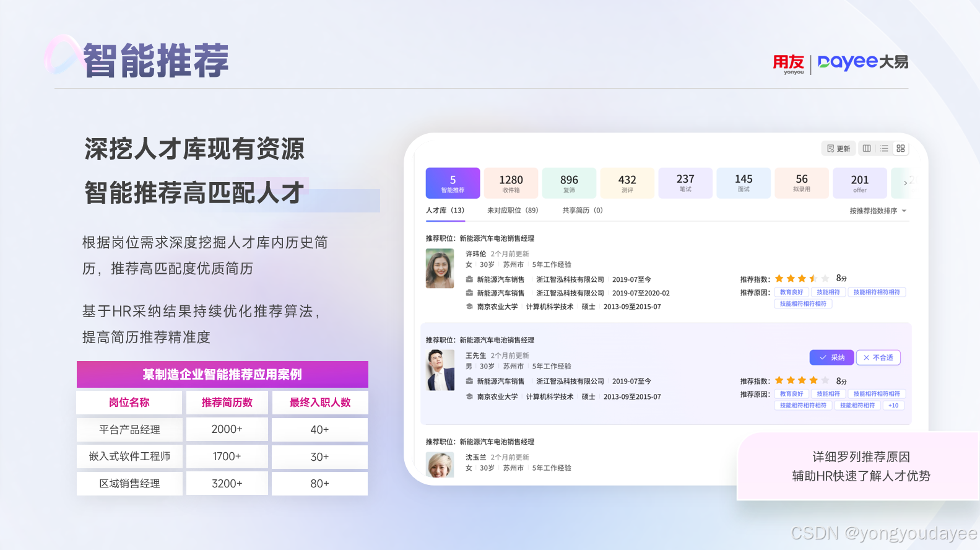Click the 30+ table cell

pos(319,456)
